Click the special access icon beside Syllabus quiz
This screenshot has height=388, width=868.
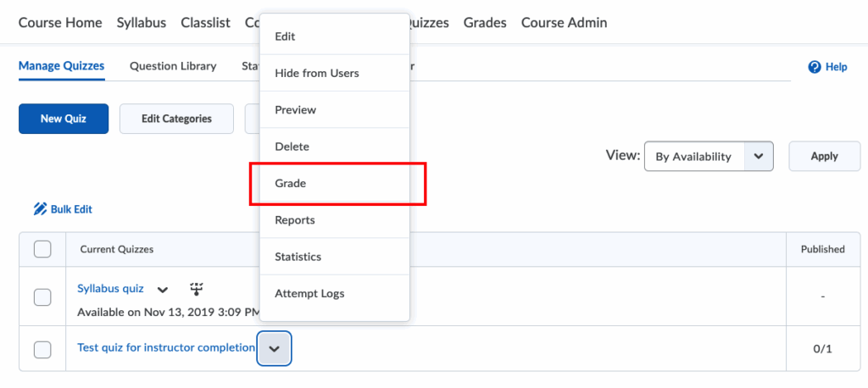pyautogui.click(x=197, y=289)
